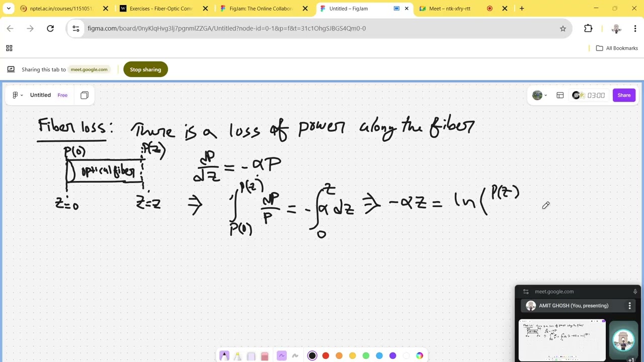View site information icon

76,29
